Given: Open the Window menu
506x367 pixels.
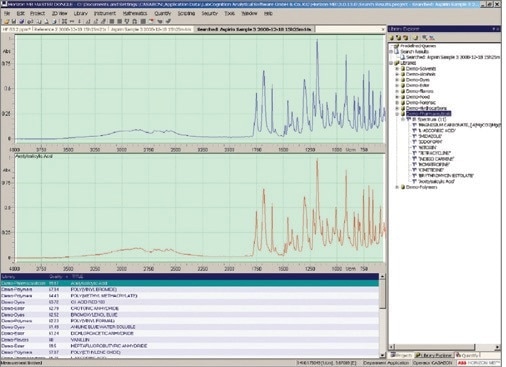Looking at the screenshot, I should click(249, 14).
